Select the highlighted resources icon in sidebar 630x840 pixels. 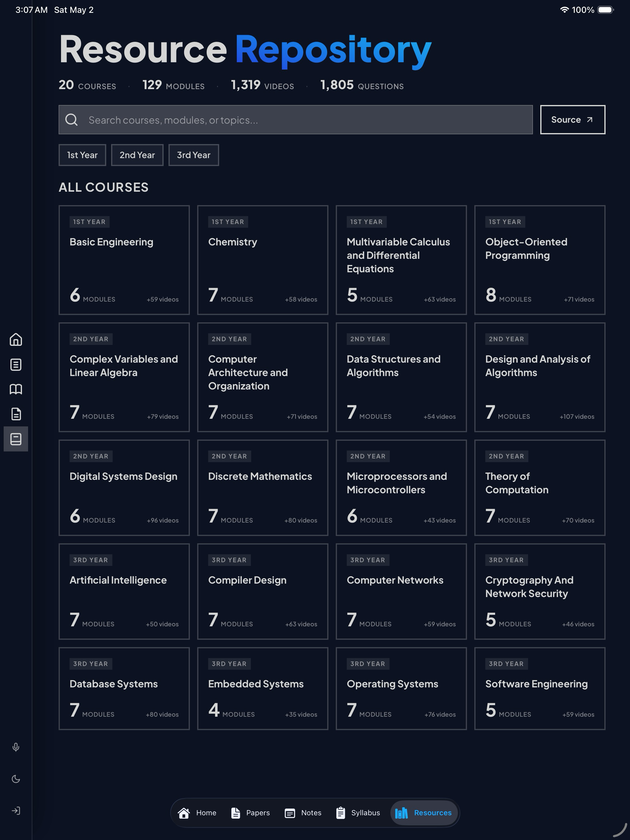coord(16,439)
